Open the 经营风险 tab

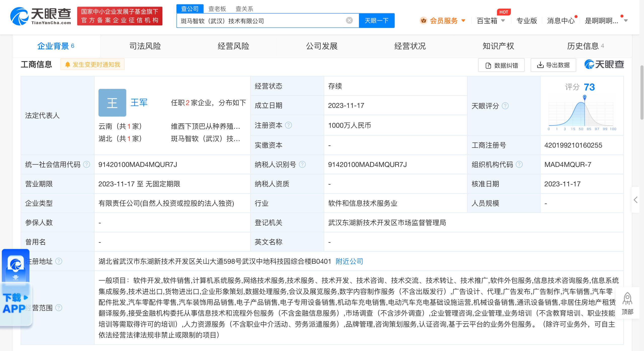coord(233,46)
